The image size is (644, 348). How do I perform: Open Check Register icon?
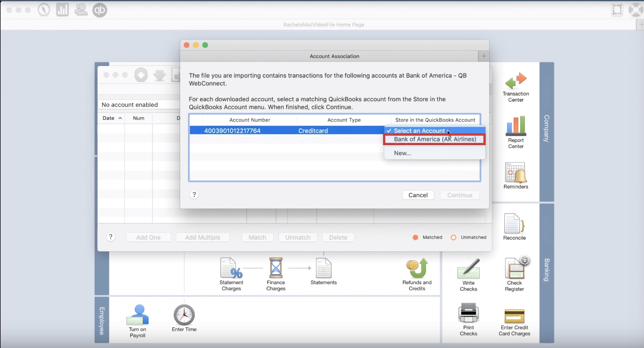pos(514,268)
